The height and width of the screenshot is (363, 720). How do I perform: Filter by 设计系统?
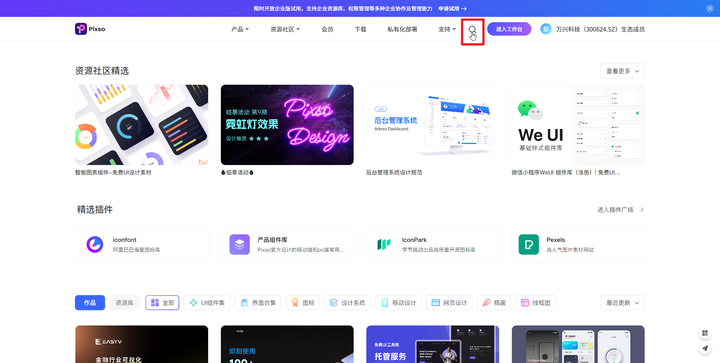click(348, 303)
